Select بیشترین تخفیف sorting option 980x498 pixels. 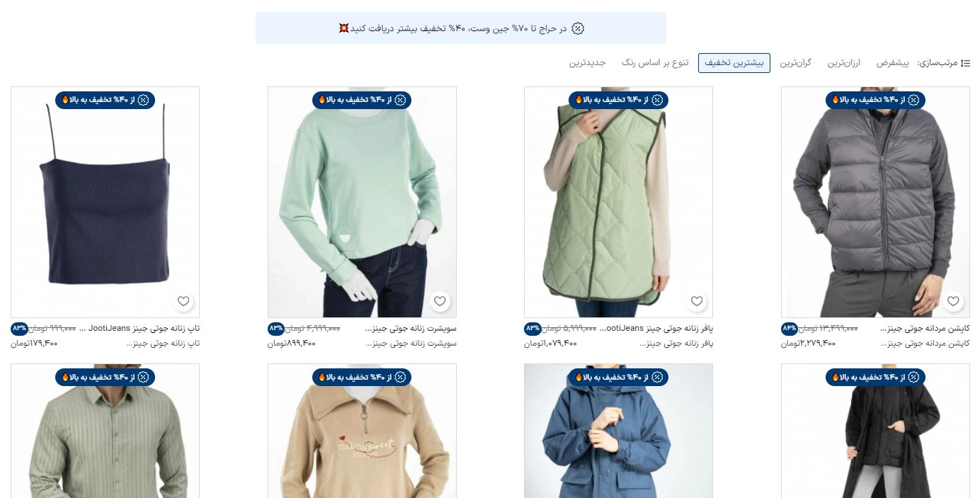click(734, 63)
